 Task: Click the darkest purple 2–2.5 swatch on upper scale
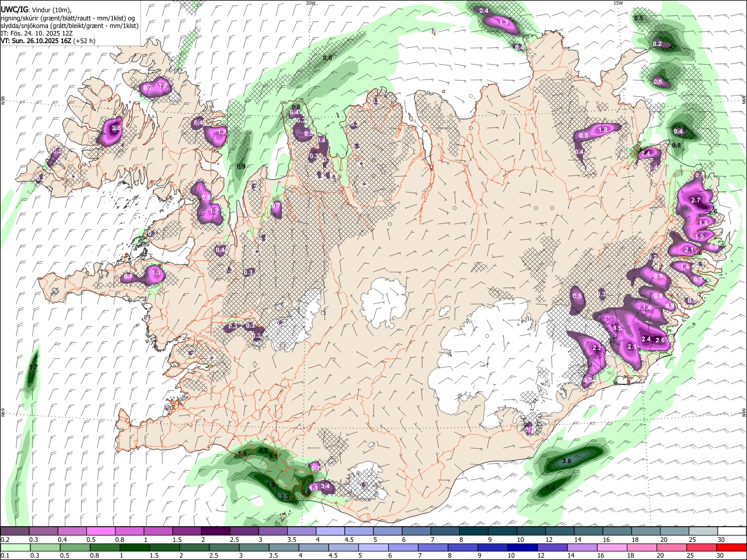215,531
